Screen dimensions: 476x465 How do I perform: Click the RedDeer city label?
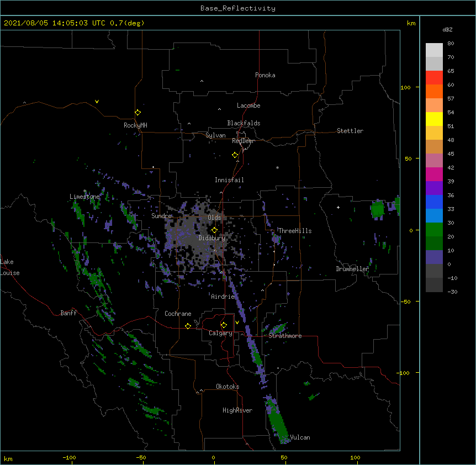[244, 141]
